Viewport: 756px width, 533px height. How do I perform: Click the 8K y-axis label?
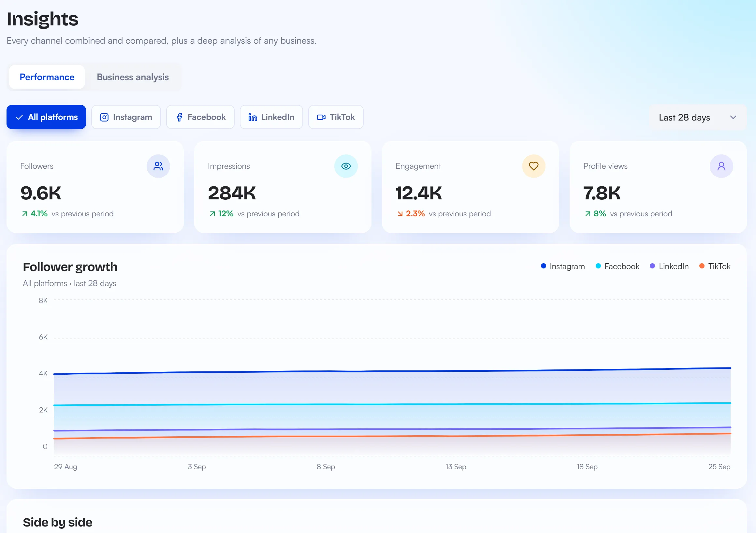pyautogui.click(x=43, y=301)
